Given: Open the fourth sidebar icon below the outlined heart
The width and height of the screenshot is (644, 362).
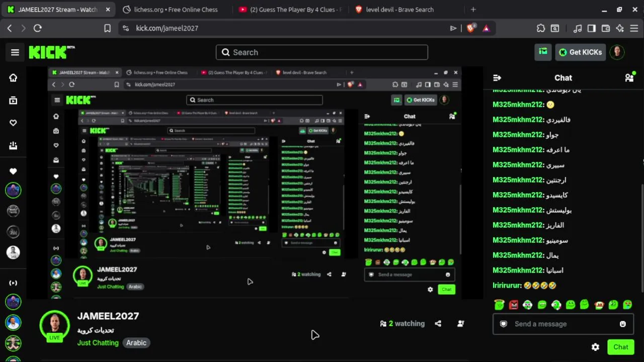Looking at the screenshot, I should coord(13,145).
